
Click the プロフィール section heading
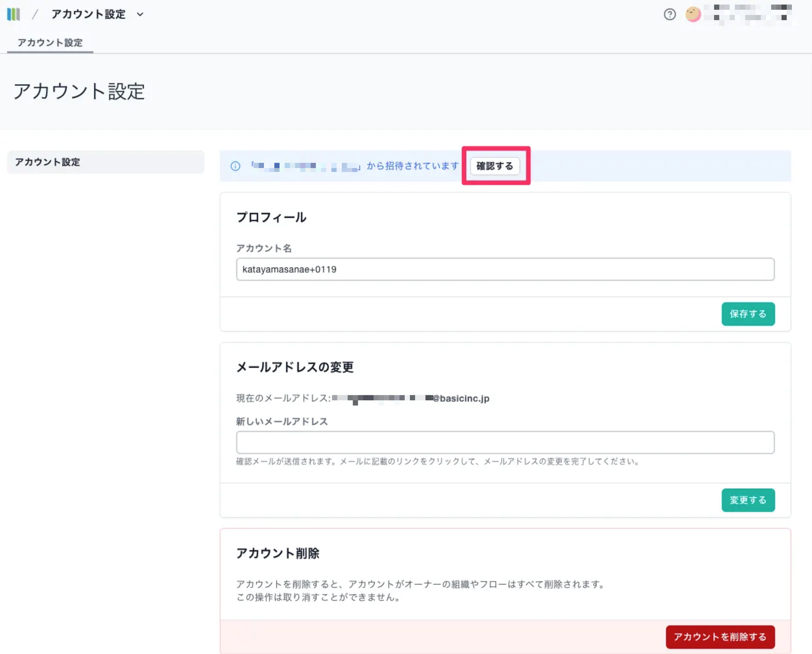click(271, 217)
